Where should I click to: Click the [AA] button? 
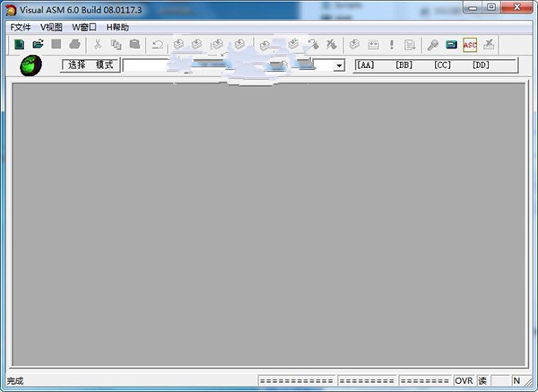(366, 65)
